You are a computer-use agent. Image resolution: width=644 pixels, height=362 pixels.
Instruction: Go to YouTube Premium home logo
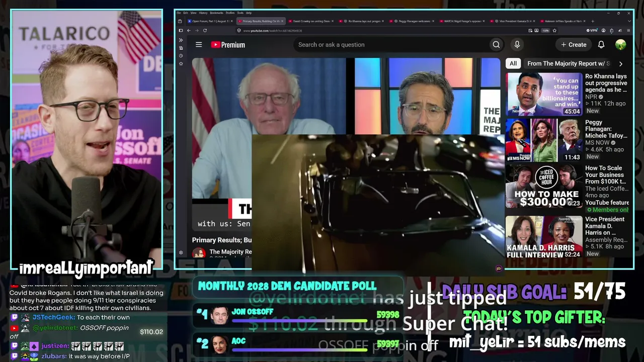pyautogui.click(x=228, y=45)
